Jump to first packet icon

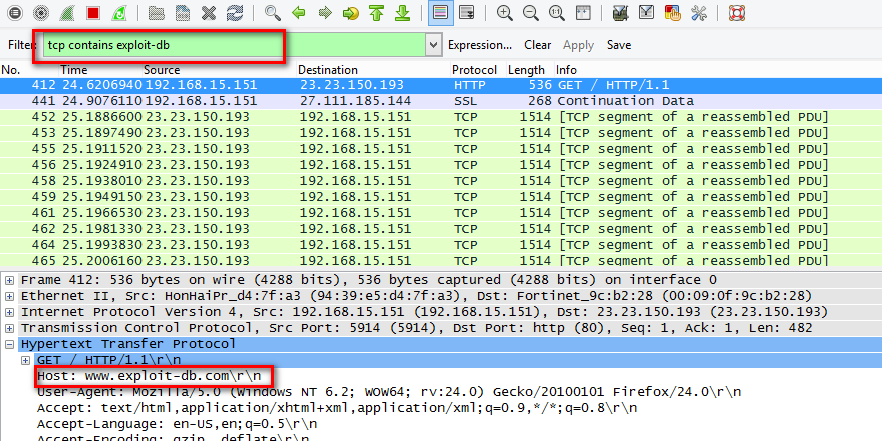[376, 12]
